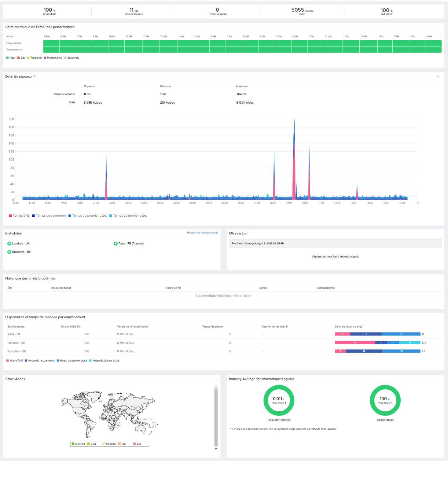Click the yellow location marker on world map
Image resolution: width=448 pixels, height=489 pixels.
click(x=106, y=408)
